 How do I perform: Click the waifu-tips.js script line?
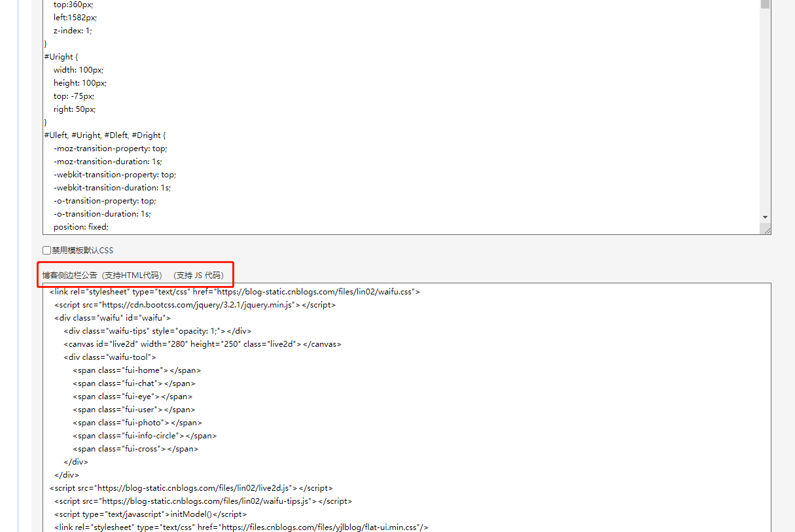tap(203, 501)
